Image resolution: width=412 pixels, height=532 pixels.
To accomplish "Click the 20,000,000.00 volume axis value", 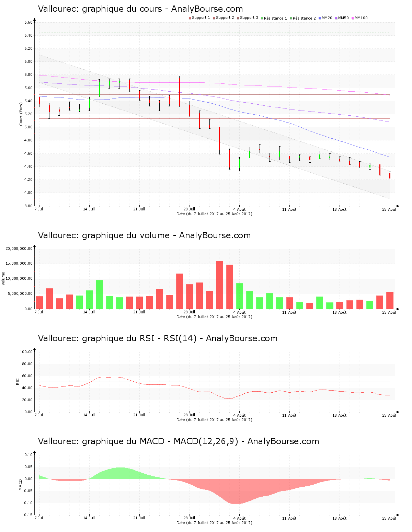I will tap(19, 249).
